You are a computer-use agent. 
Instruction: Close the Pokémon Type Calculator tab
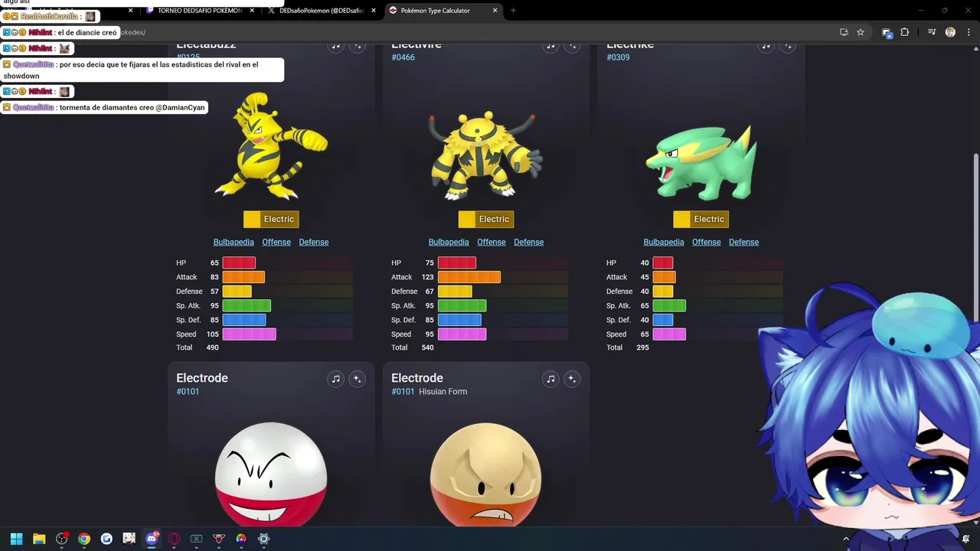[495, 11]
